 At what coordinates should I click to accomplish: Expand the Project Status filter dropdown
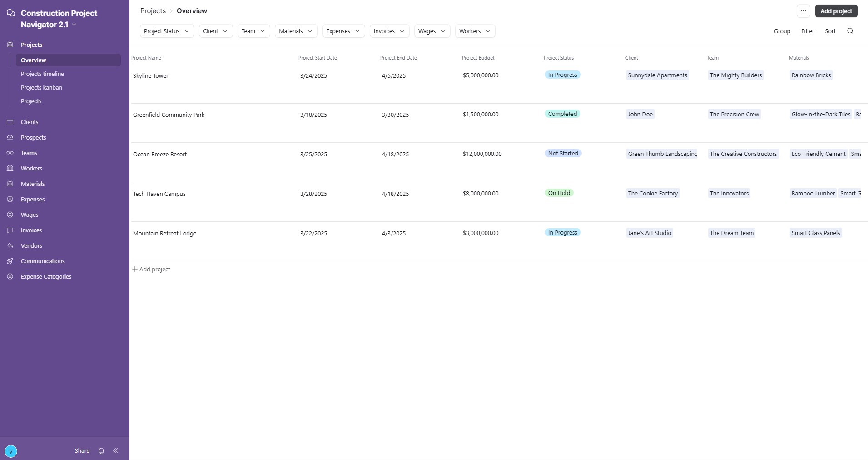tap(167, 31)
